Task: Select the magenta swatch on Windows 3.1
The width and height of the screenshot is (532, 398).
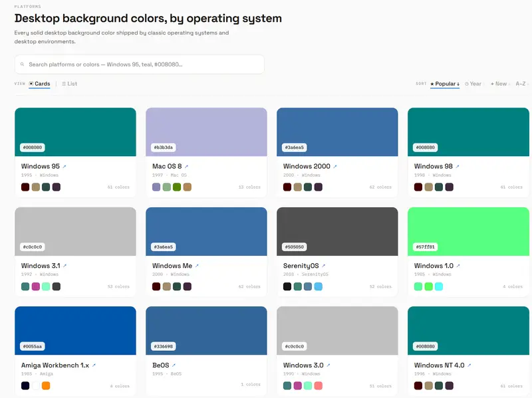Action: click(36, 286)
